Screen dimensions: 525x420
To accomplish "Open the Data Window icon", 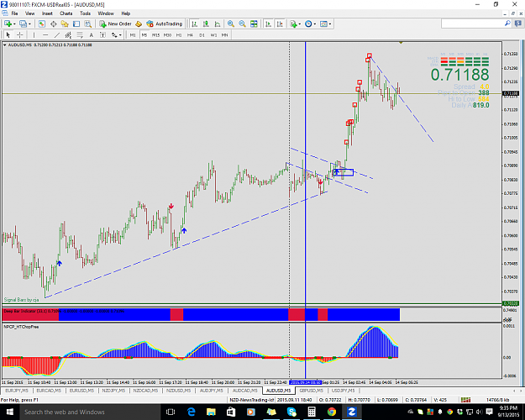I will click(53, 24).
